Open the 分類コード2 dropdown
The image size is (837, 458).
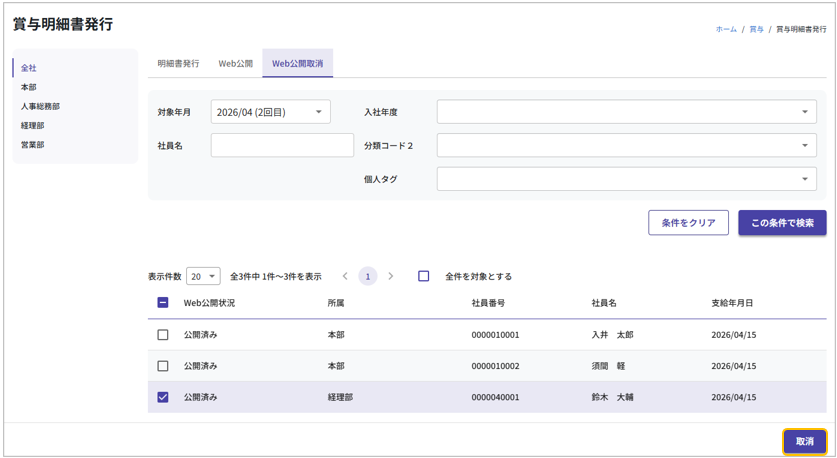[626, 145]
